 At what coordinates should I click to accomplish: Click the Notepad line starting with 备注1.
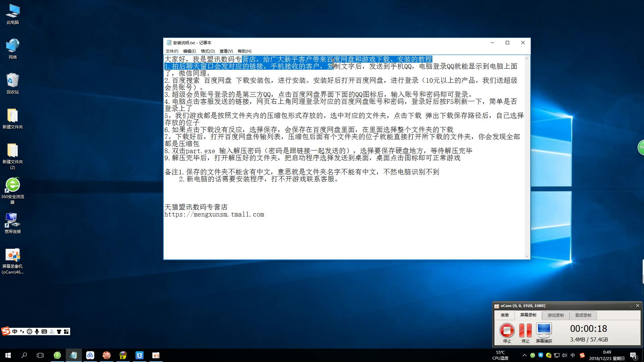point(302,172)
